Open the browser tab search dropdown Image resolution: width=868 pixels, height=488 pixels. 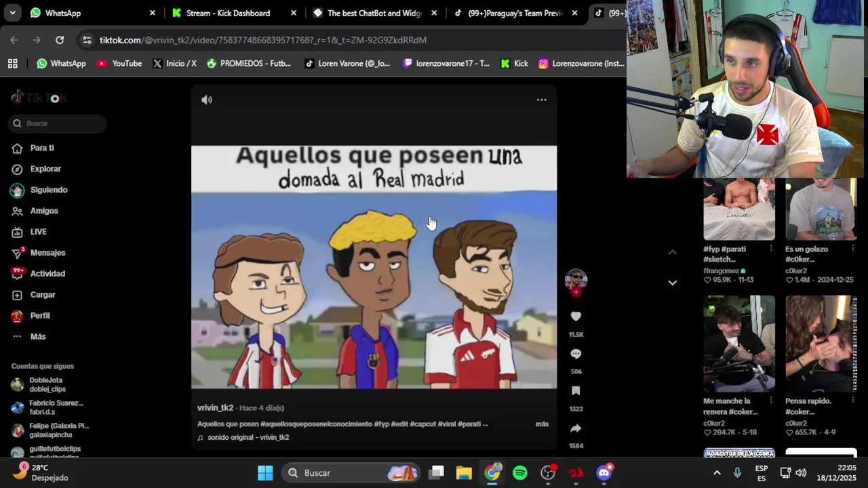click(x=12, y=13)
